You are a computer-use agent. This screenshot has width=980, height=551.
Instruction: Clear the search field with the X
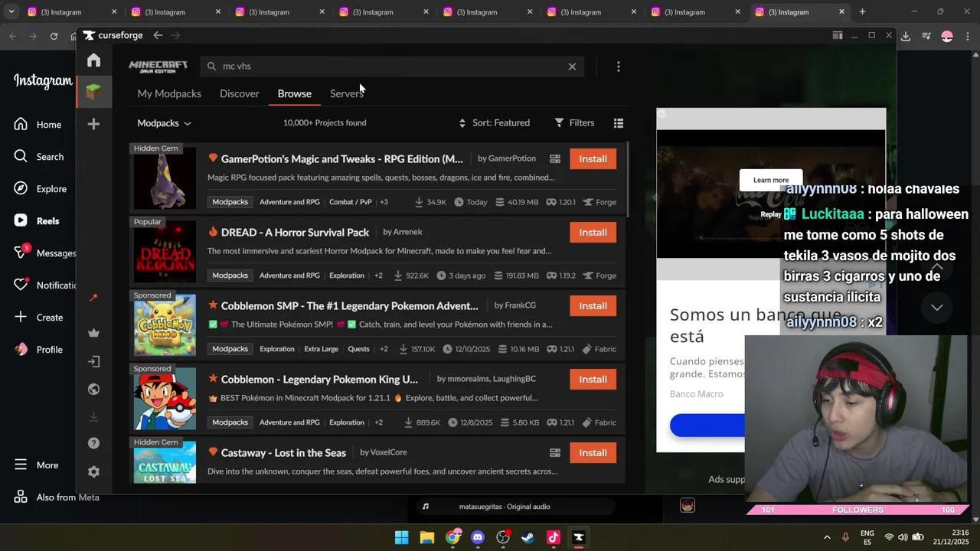pyautogui.click(x=572, y=67)
